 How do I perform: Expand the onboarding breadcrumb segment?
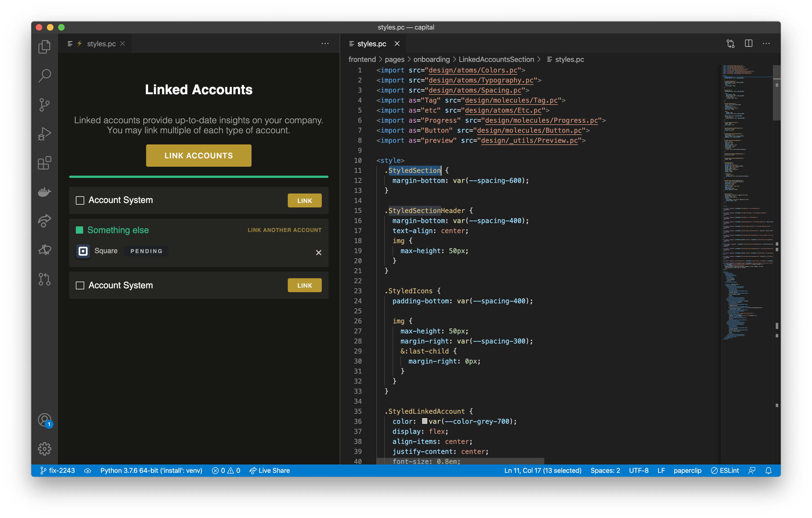click(x=431, y=59)
